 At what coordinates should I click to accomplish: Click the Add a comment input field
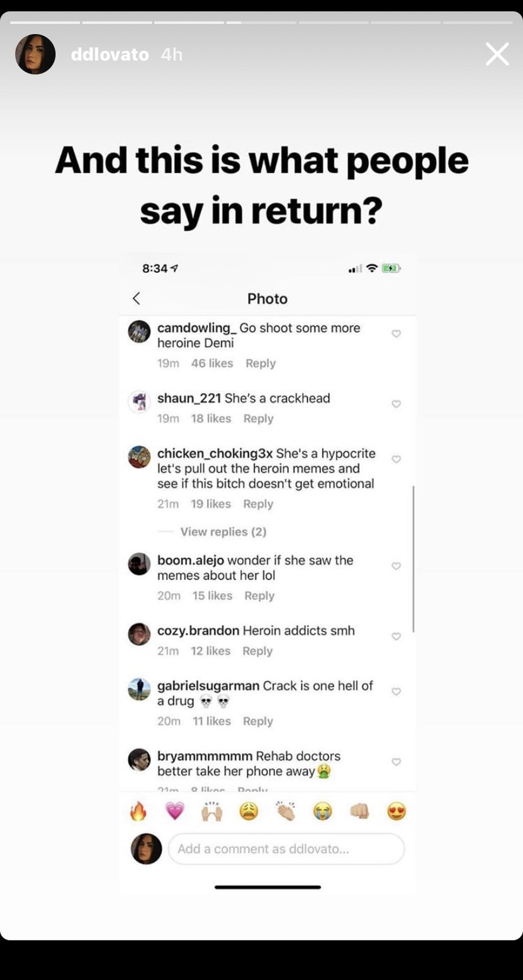pos(286,849)
